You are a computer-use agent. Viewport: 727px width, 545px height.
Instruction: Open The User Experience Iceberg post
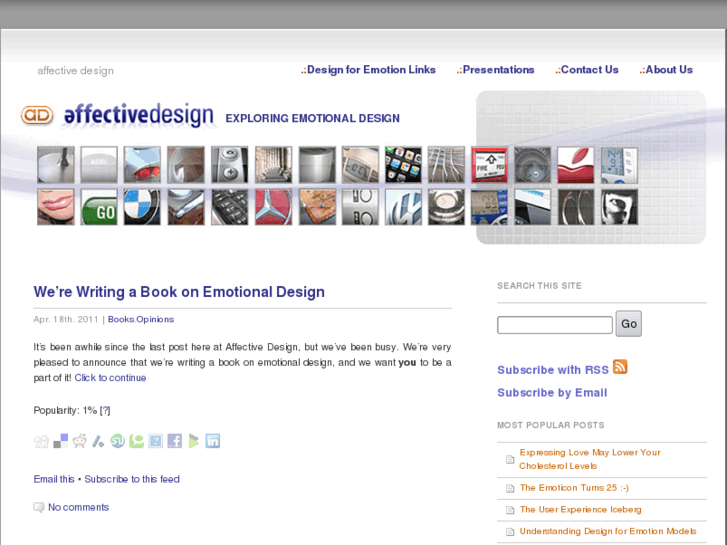tap(580, 510)
